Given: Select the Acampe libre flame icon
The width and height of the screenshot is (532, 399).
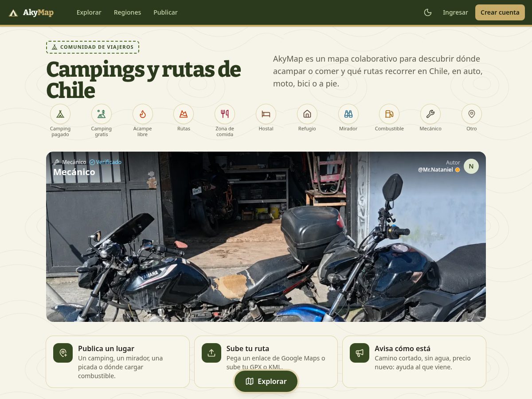Looking at the screenshot, I should [143, 114].
